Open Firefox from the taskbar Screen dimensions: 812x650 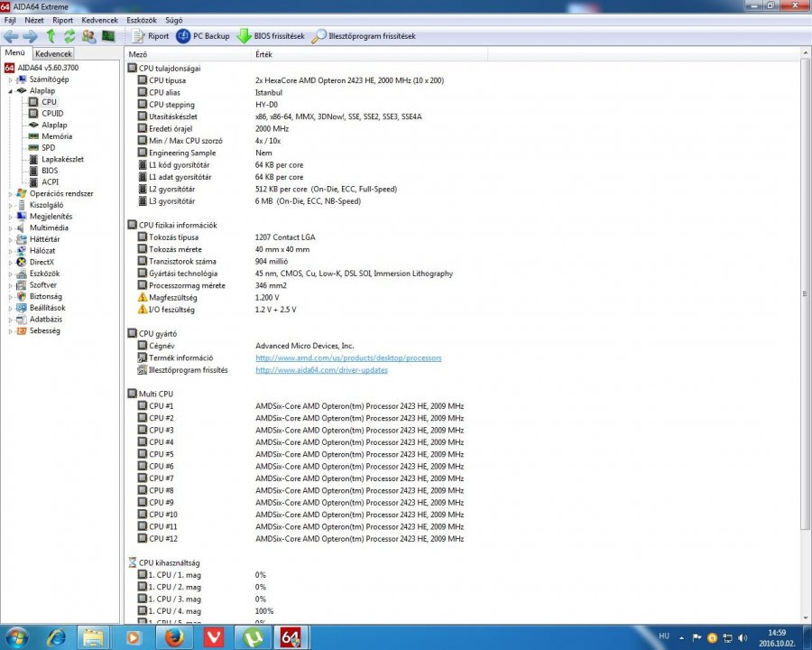pos(174,637)
